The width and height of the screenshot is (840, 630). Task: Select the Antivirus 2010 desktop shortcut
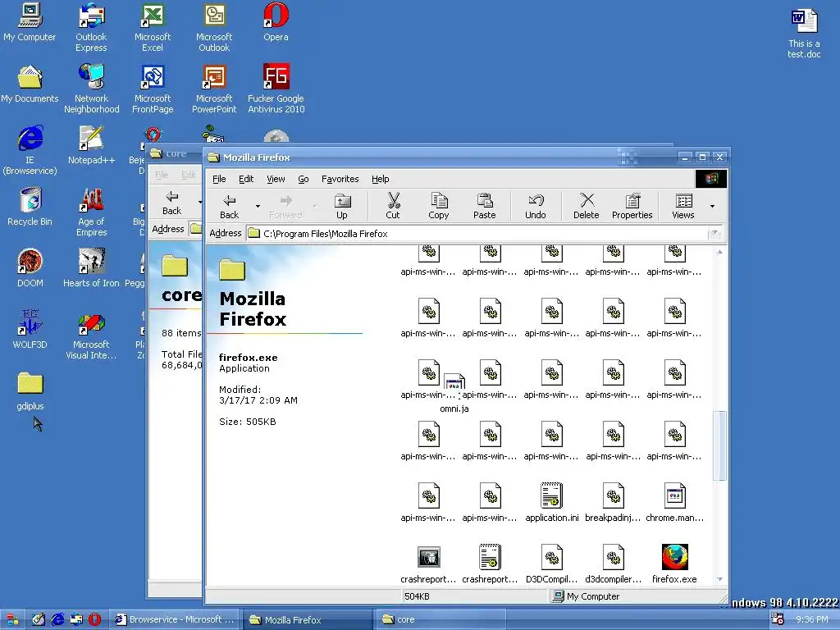(x=276, y=89)
